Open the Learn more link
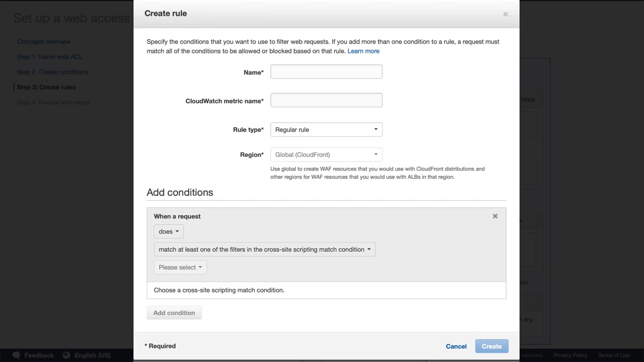The width and height of the screenshot is (644, 362). [x=363, y=51]
